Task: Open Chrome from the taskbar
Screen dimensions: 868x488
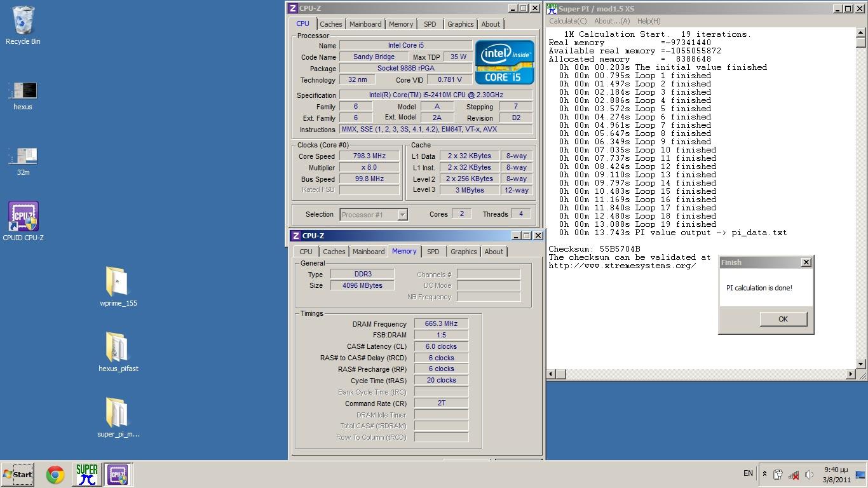Action: coord(55,475)
